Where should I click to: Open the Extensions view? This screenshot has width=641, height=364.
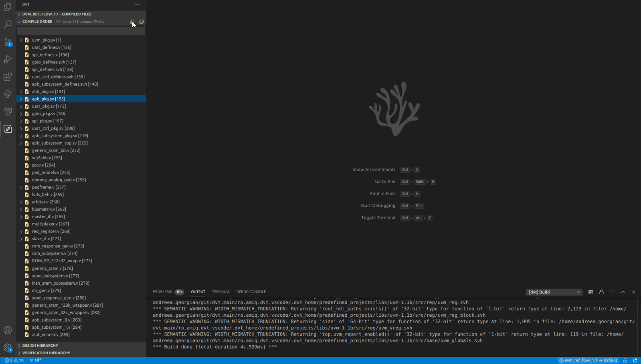coord(8,77)
